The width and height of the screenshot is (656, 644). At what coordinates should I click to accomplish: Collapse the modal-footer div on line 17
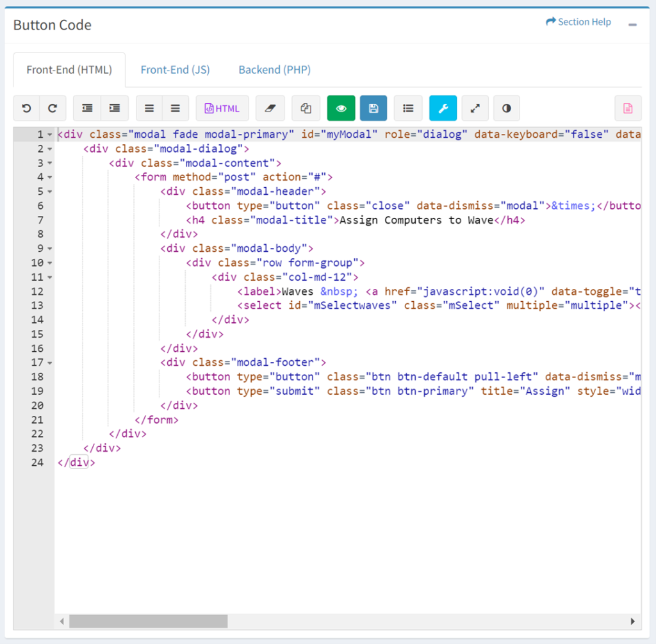pos(50,362)
